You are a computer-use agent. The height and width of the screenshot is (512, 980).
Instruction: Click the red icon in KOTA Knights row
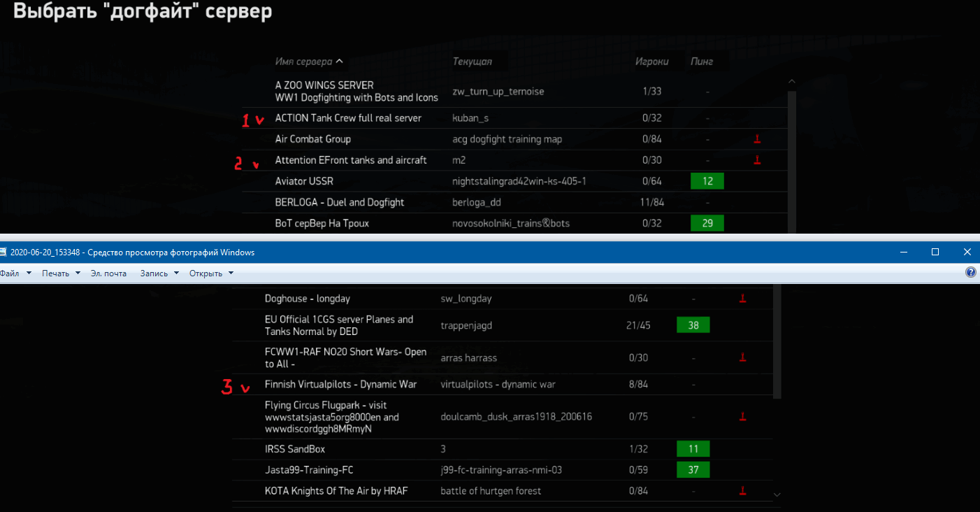coord(743,491)
